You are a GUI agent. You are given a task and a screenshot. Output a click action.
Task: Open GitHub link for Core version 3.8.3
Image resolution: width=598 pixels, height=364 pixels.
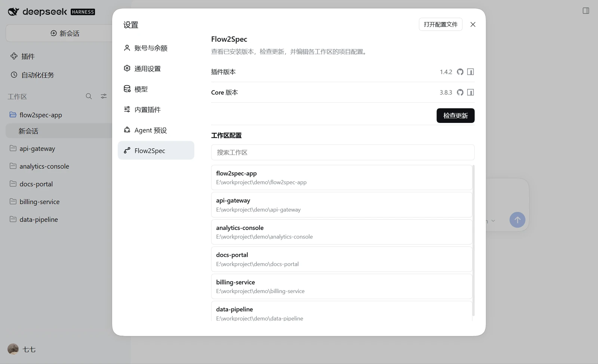[460, 92]
